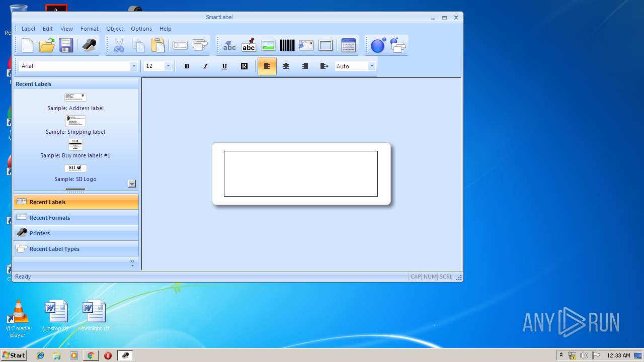Click the Windows Start button
The height and width of the screenshot is (362, 644).
tap(14, 355)
